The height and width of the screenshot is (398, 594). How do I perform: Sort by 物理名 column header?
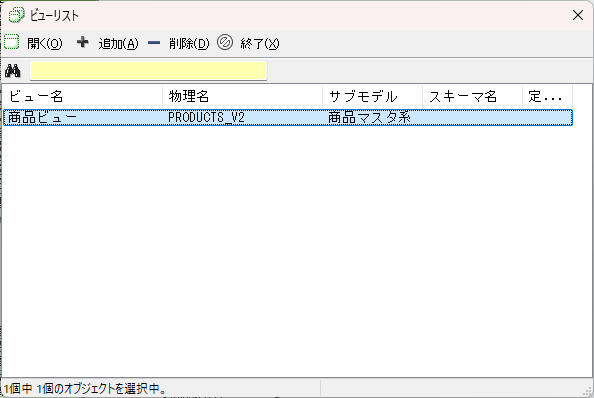click(242, 97)
